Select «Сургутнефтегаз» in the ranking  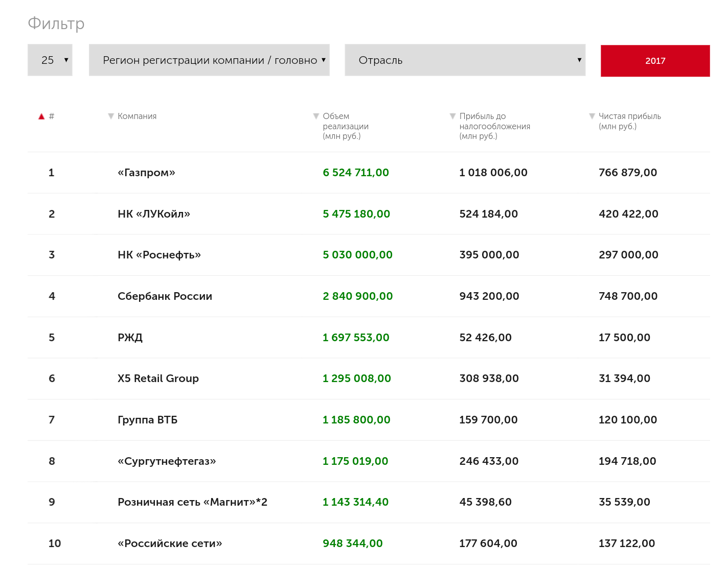(167, 461)
